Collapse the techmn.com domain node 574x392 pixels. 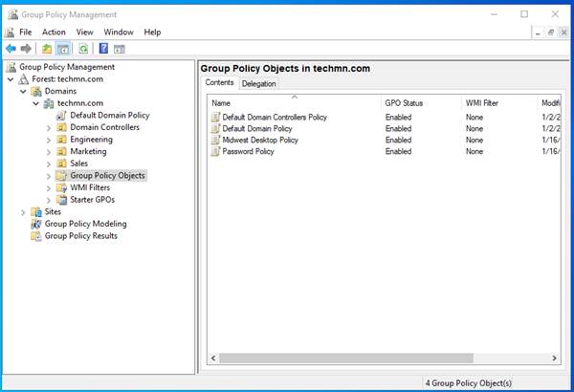(36, 103)
